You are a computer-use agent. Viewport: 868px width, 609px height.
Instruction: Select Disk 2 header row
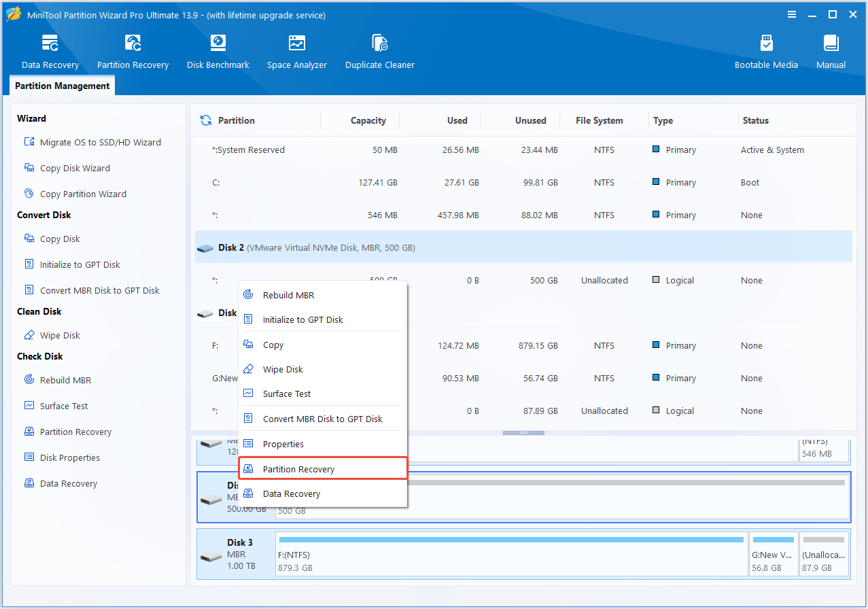point(523,247)
